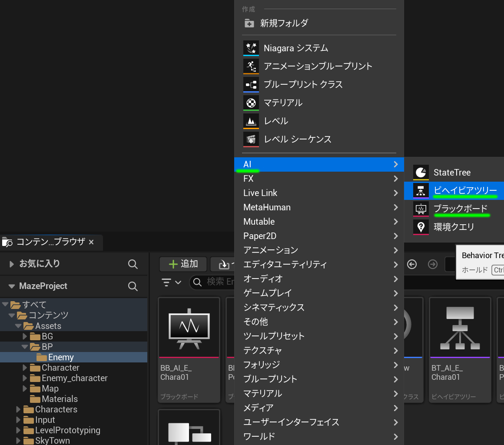Click the ブループリント クラス icon
Viewport: 504px width, 445px height.
pos(251,84)
